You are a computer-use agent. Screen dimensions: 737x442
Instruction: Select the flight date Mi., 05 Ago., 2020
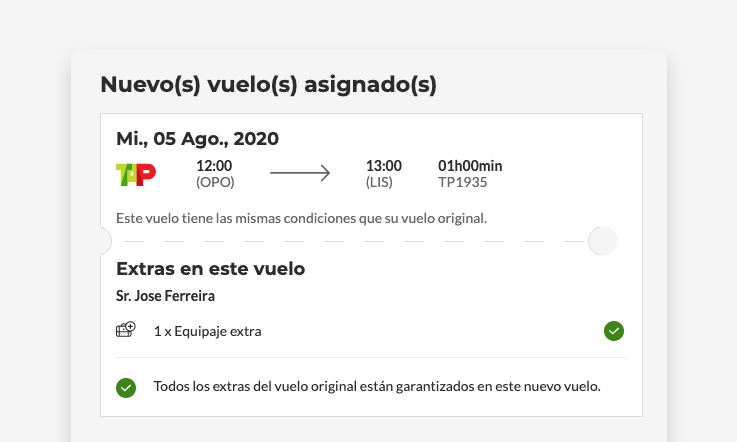tap(197, 139)
